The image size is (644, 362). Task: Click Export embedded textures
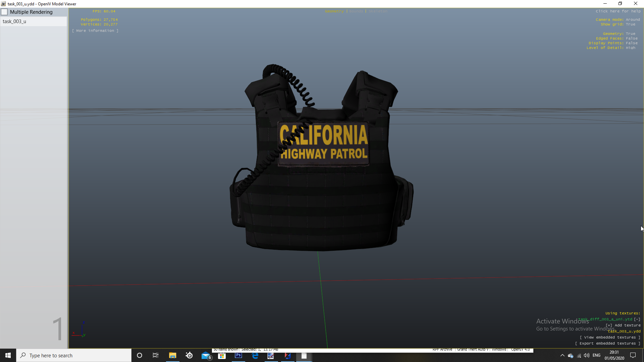tap(608, 344)
